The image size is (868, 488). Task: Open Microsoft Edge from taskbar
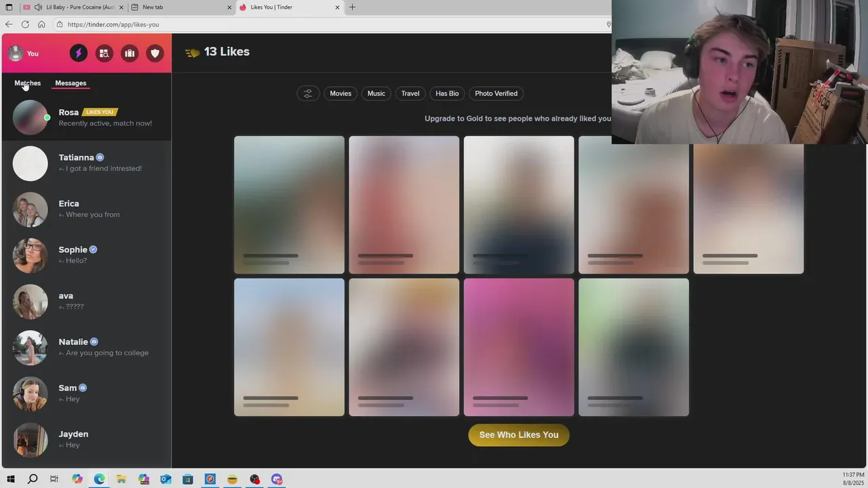(x=100, y=479)
